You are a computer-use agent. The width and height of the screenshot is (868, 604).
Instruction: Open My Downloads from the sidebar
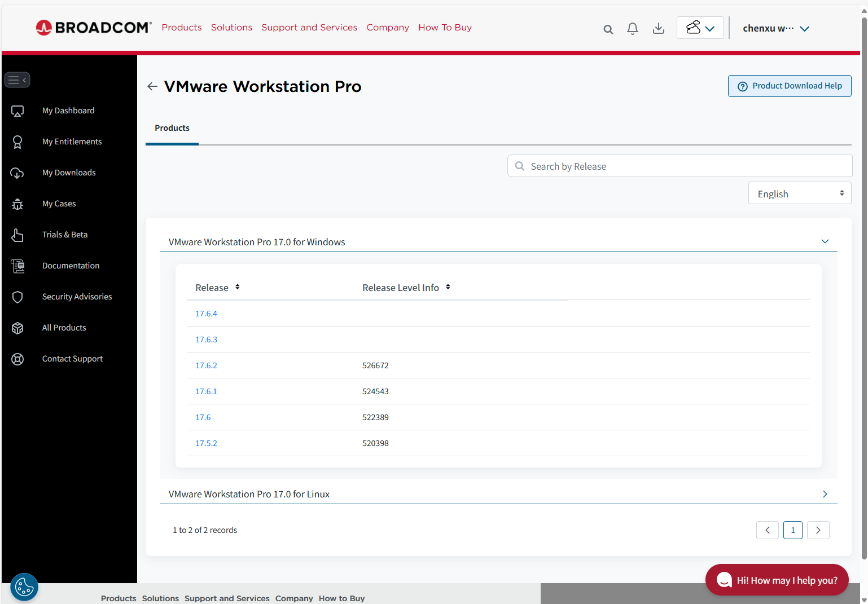(x=69, y=172)
